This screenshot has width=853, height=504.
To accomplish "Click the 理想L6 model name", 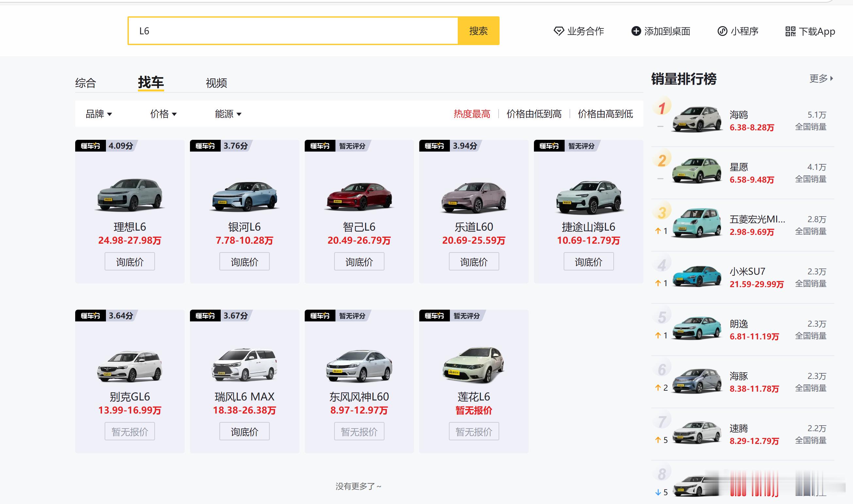I will tap(130, 227).
